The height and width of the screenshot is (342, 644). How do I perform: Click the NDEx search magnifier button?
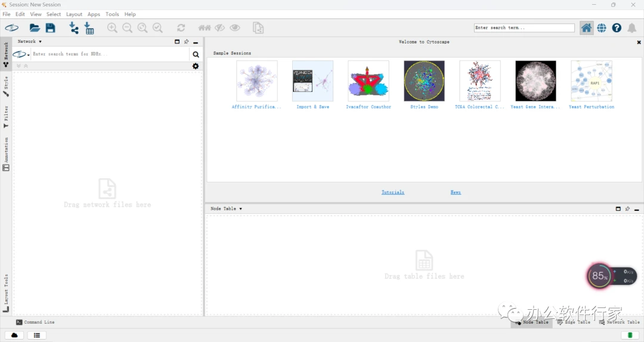pos(196,54)
